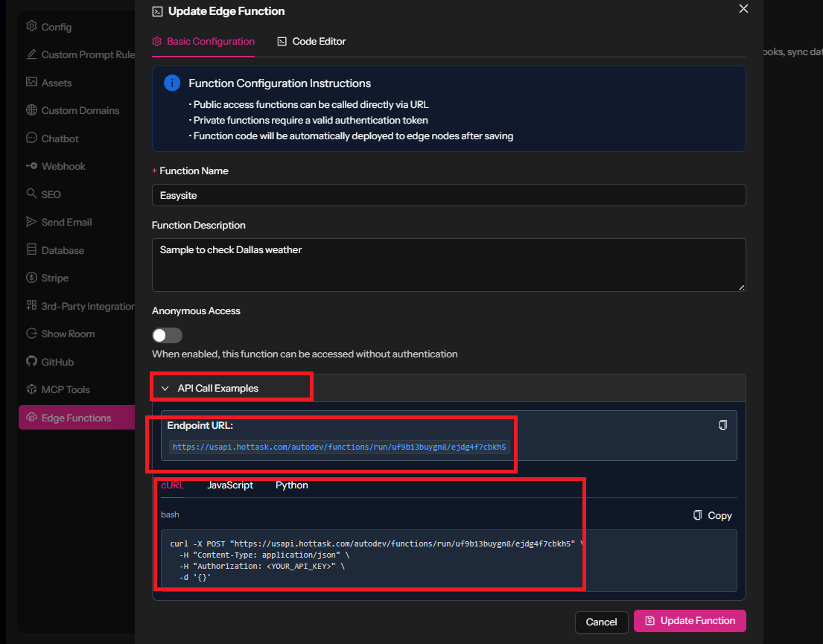This screenshot has height=644, width=823.
Task: Click the SEO magnifier icon
Action: (x=31, y=194)
